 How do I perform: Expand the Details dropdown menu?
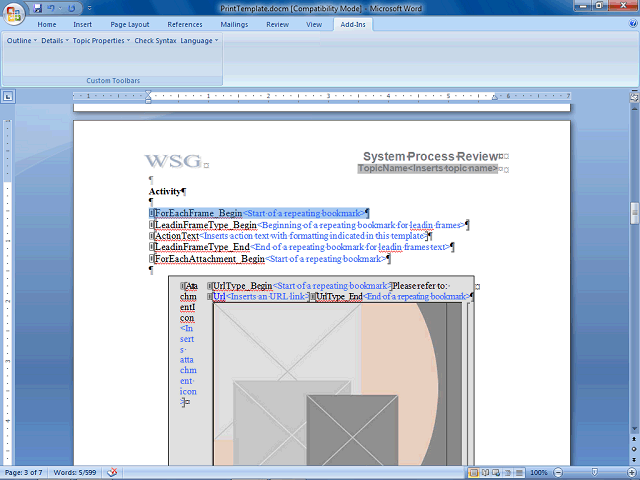tap(55, 40)
